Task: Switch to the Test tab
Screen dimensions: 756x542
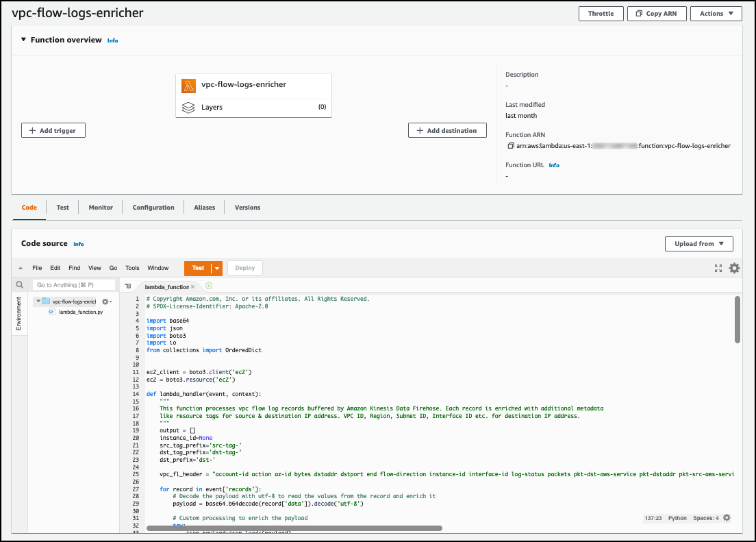Action: pos(63,208)
